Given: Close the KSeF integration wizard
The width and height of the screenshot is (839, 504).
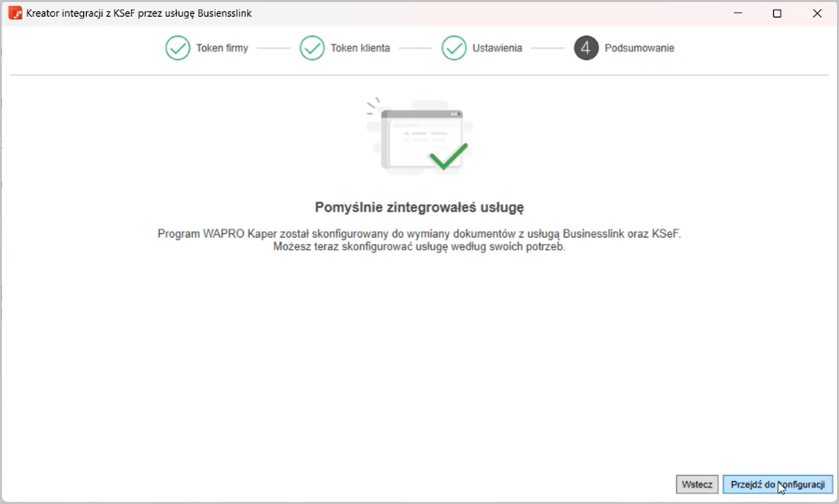Looking at the screenshot, I should (x=817, y=13).
